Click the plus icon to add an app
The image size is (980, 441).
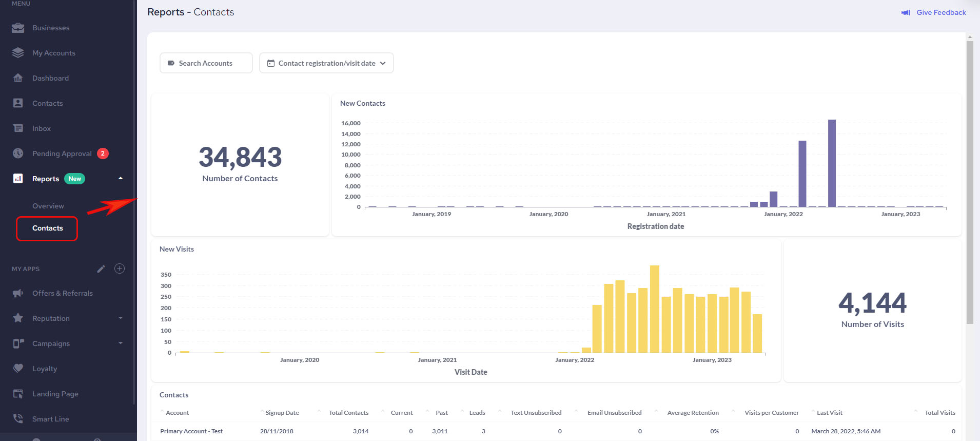tap(120, 269)
